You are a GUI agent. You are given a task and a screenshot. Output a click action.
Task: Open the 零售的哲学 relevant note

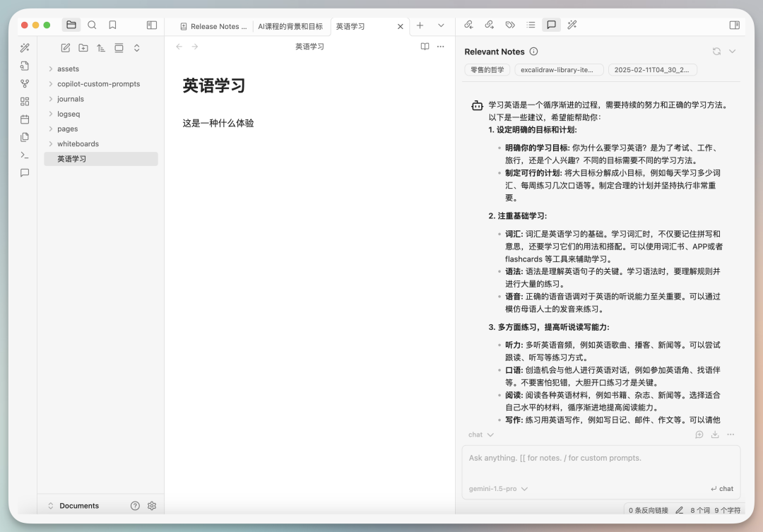pyautogui.click(x=487, y=70)
